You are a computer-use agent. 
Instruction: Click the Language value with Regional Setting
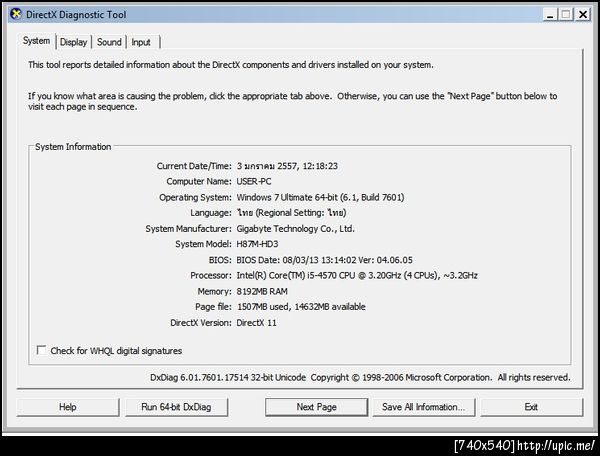pos(291,213)
